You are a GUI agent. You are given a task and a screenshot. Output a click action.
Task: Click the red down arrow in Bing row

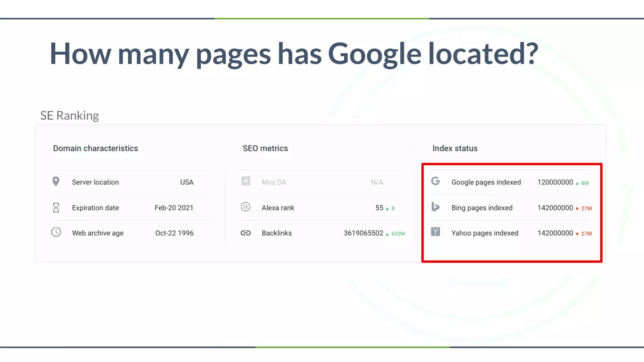(577, 209)
